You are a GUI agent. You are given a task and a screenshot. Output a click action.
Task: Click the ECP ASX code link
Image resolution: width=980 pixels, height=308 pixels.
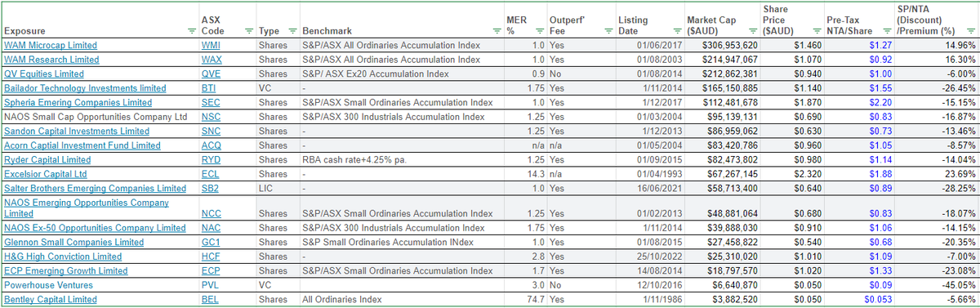[210, 271]
